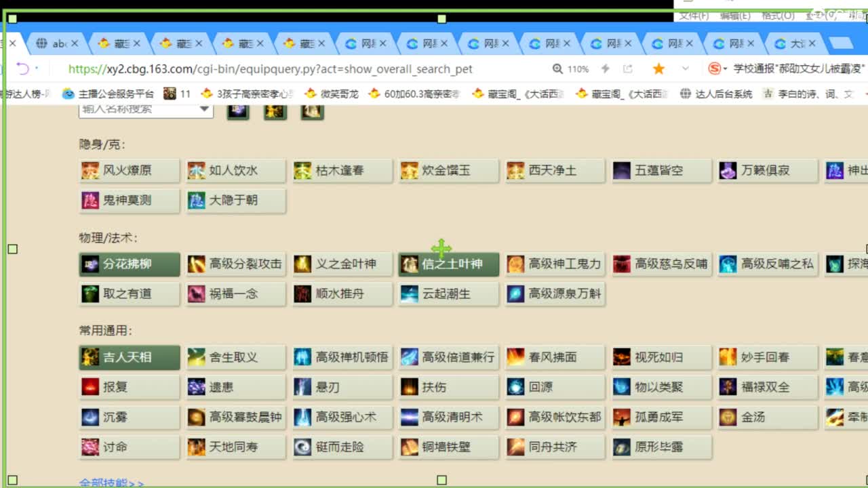The image size is (868, 488).
Task: Choose the 福禄双全 skill button
Action: [768, 388]
